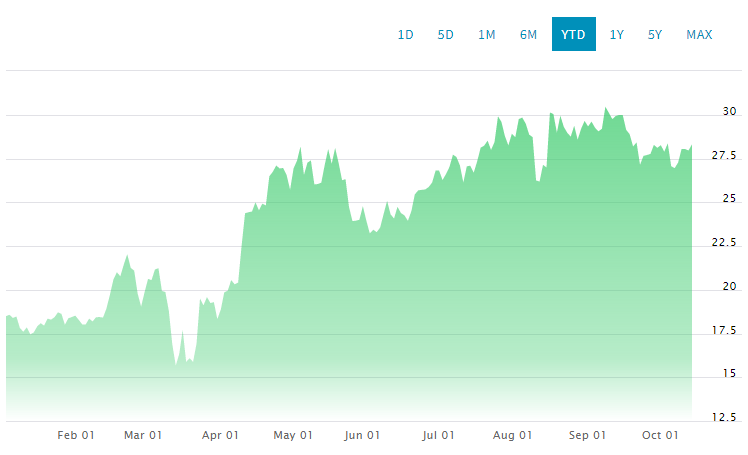
Task: Click the 30 price axis label
Action: pyautogui.click(x=730, y=111)
